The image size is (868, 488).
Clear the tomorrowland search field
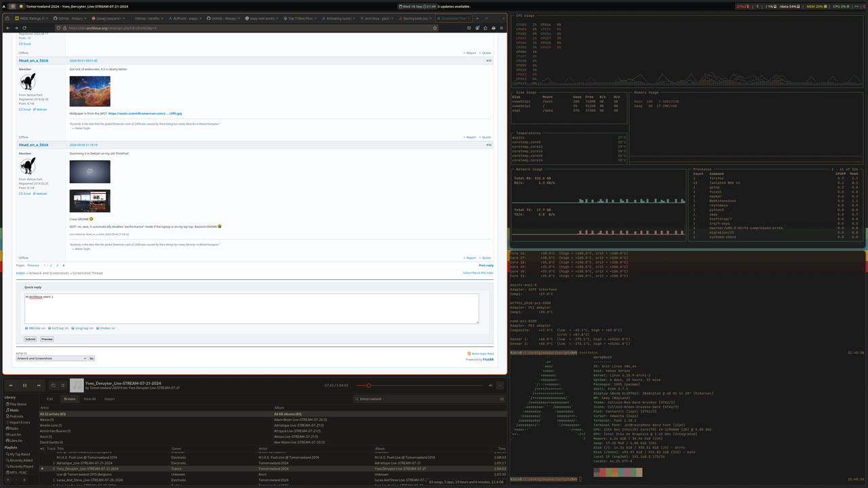[500, 399]
